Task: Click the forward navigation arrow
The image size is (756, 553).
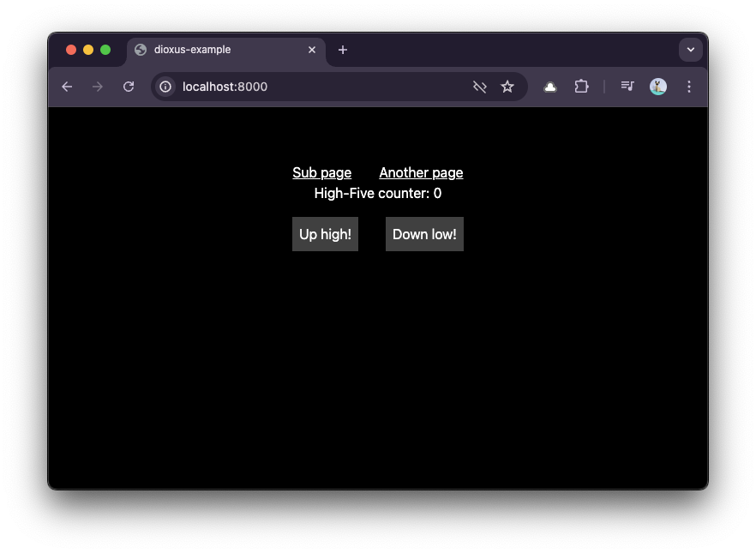Action: coord(98,87)
